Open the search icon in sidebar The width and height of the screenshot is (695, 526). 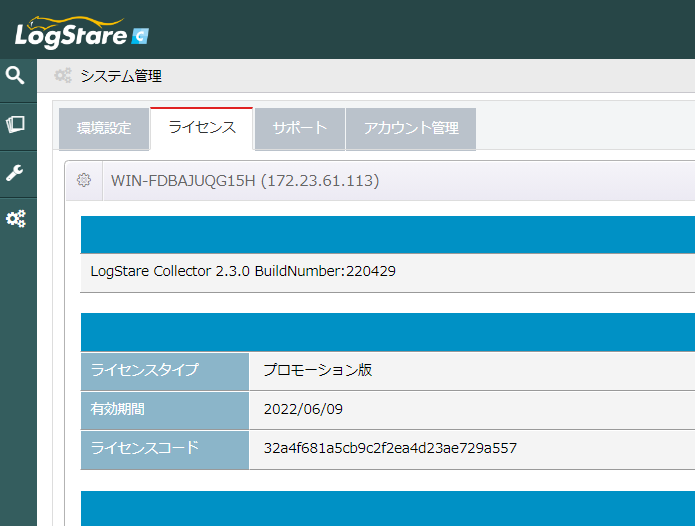click(15, 75)
